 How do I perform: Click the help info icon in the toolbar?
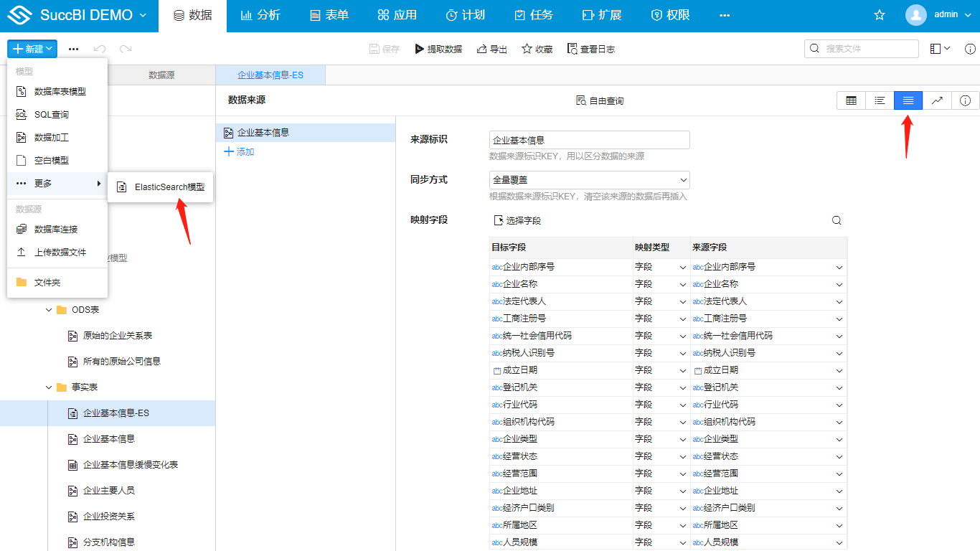point(970,49)
